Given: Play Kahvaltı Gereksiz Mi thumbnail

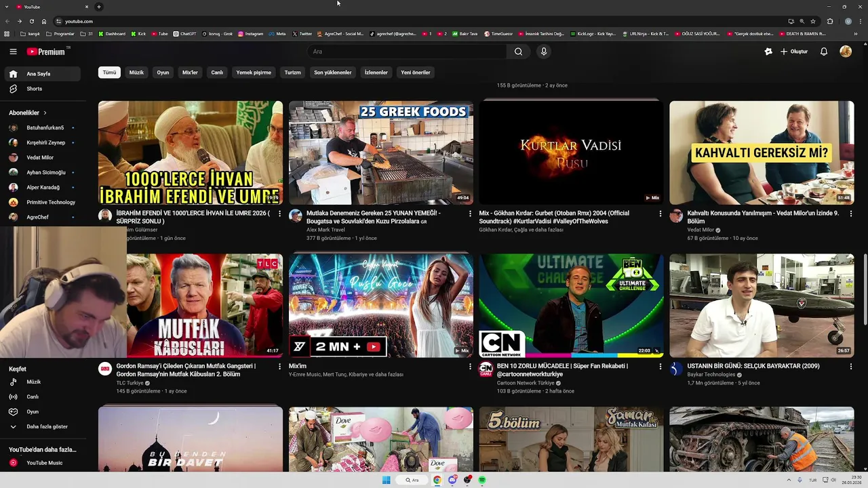Looking at the screenshot, I should click(x=762, y=152).
